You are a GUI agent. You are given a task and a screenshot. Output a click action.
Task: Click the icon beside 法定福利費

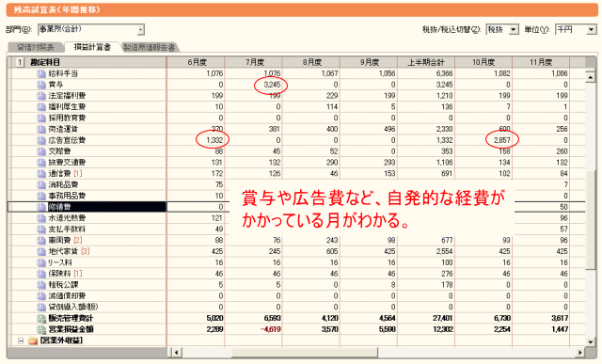[x=41, y=96]
